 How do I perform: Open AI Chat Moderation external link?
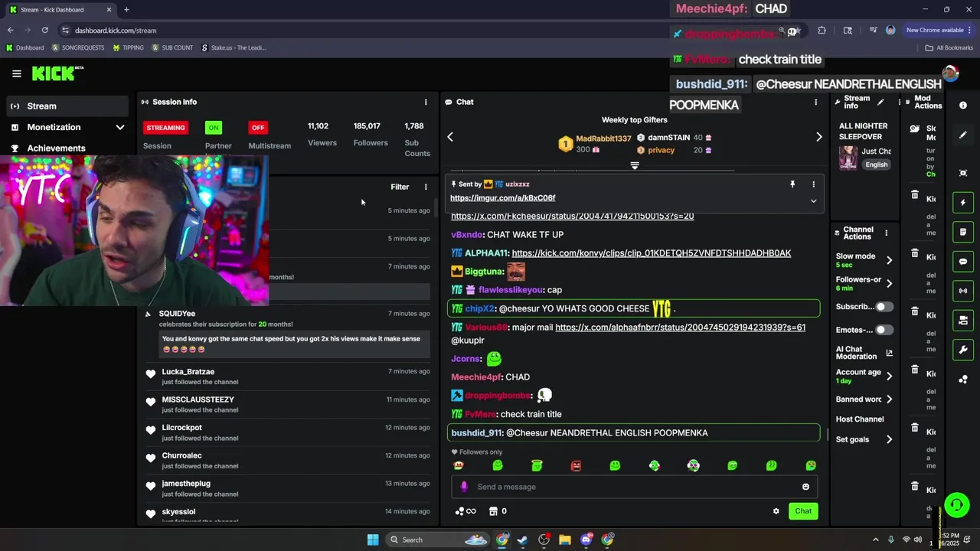pyautogui.click(x=889, y=353)
